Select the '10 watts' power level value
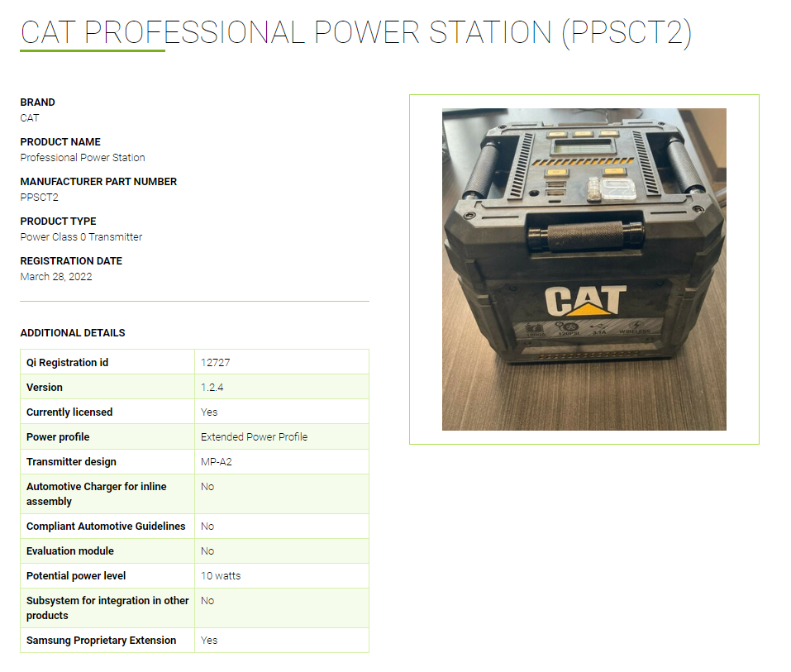Viewport: 791px width, 672px height. click(x=221, y=575)
